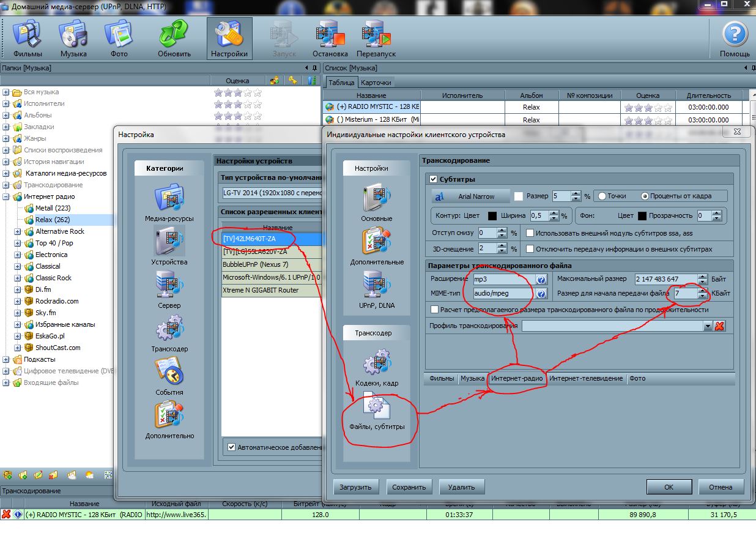Enable Использовать внешний модуль субтитров checkbox
756x552 pixels.
[x=530, y=233]
